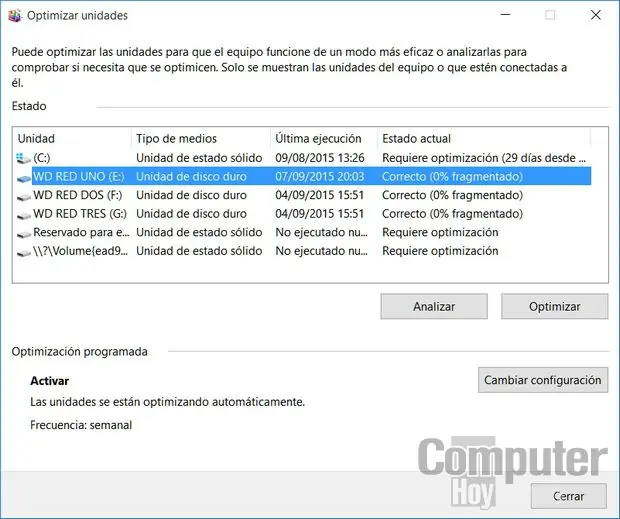The height and width of the screenshot is (519, 620).
Task: Click the Correcto status of WD RED DOS
Action: click(x=452, y=195)
